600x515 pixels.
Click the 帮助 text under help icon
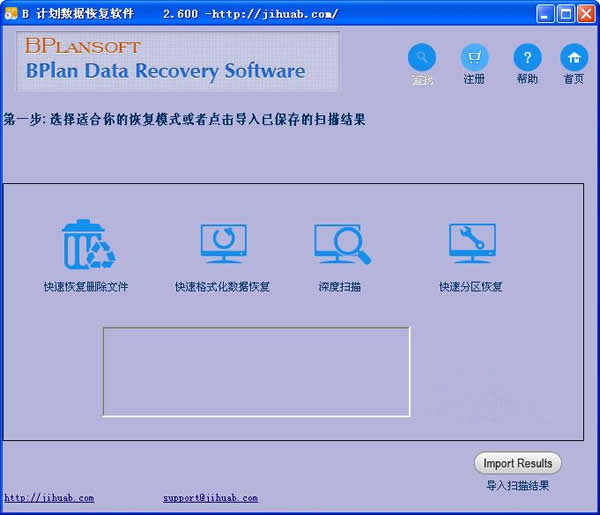[527, 79]
